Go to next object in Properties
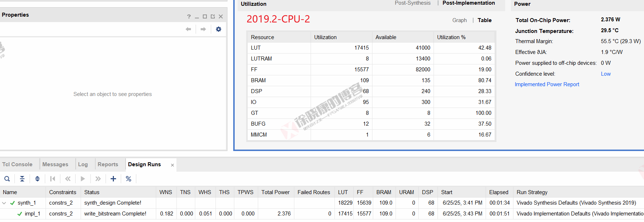 [x=203, y=29]
